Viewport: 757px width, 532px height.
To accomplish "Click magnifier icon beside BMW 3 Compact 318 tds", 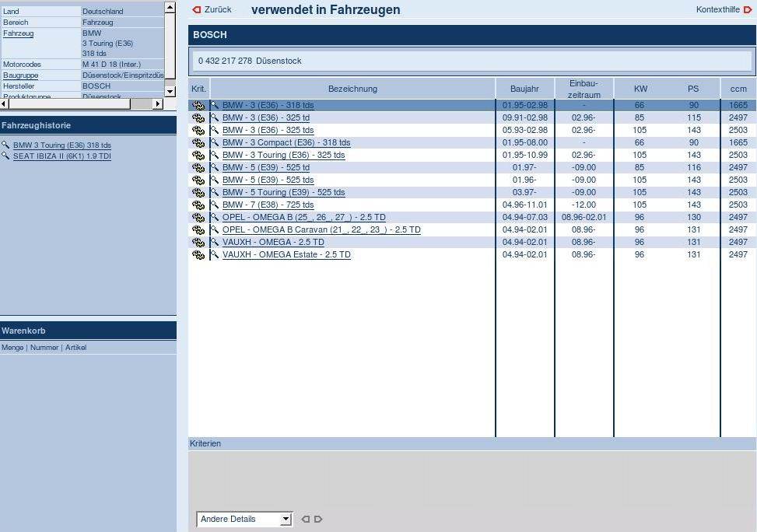I will pyautogui.click(x=215, y=142).
